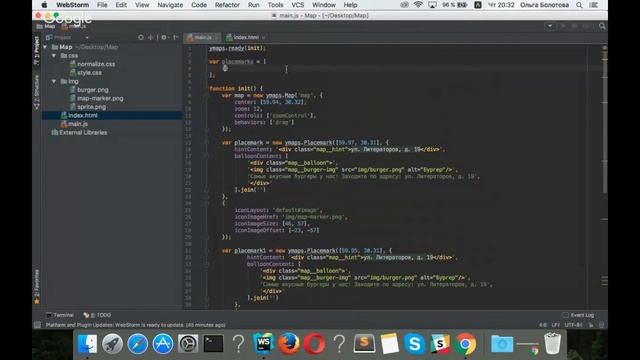Viewport: 640px width, 360px height.
Task: Open Firefox from the dock
Action: point(289,344)
